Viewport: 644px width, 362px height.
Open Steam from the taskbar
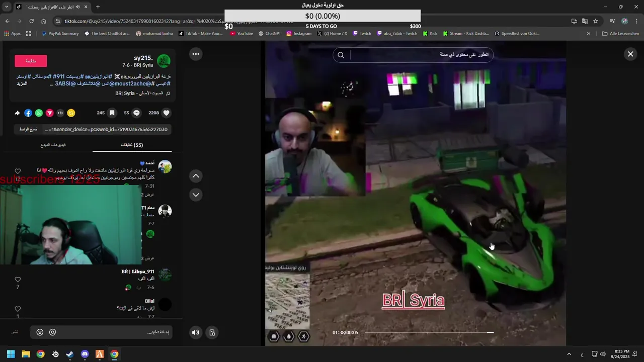click(x=70, y=354)
